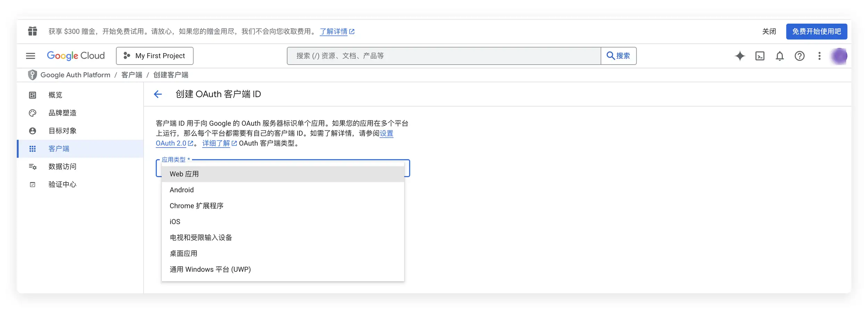
Task: Select Web 应用 application type
Action: coord(283,174)
